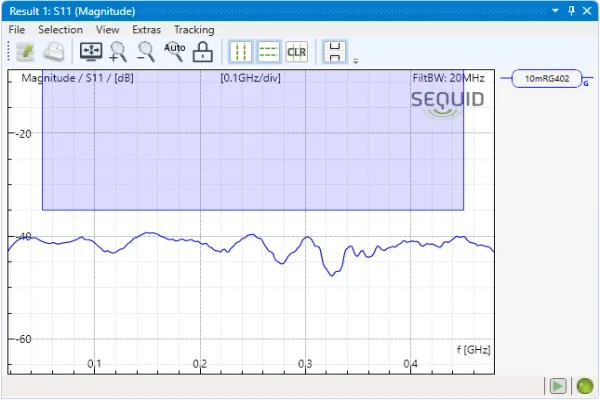Select the zoom out magnifier tool
The image size is (600, 400).
click(146, 51)
